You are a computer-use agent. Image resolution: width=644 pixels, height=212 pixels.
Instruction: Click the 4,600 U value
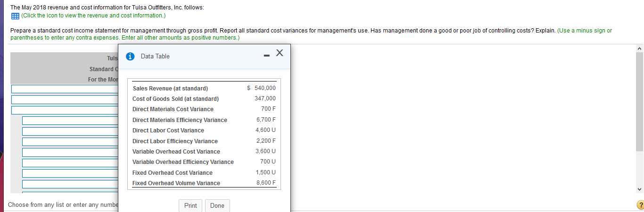tap(266, 130)
